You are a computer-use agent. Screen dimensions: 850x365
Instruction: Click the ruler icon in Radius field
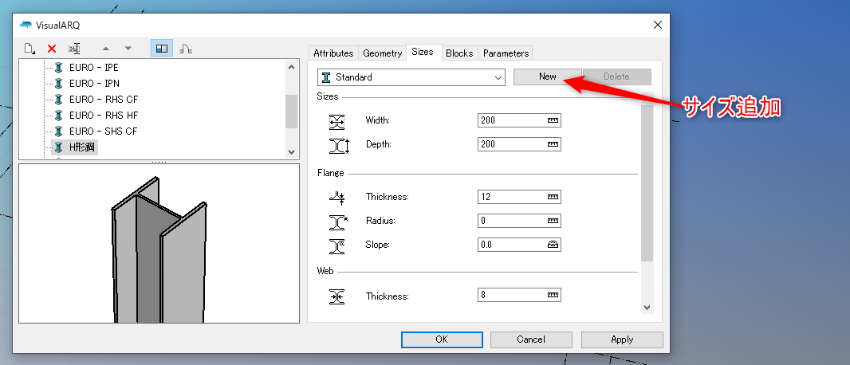pyautogui.click(x=552, y=221)
